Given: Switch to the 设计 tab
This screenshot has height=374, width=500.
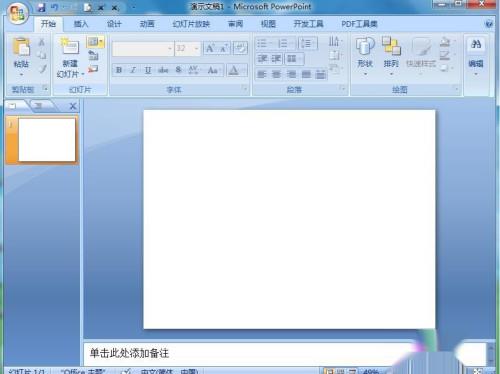Looking at the screenshot, I should click(x=114, y=24).
